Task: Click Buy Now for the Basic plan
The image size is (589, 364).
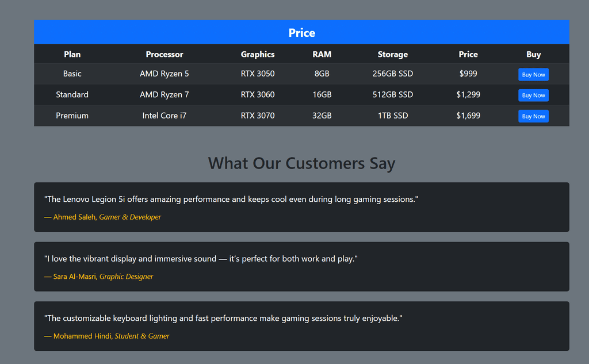Action: point(533,75)
